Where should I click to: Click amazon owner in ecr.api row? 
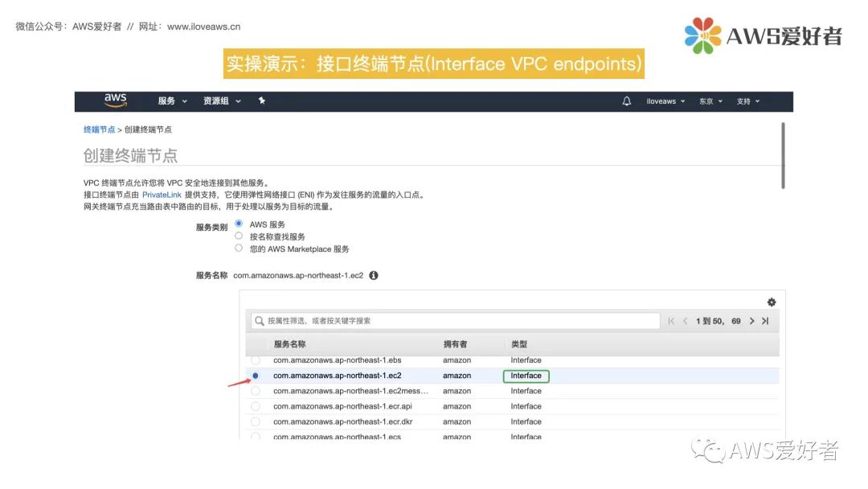457,406
